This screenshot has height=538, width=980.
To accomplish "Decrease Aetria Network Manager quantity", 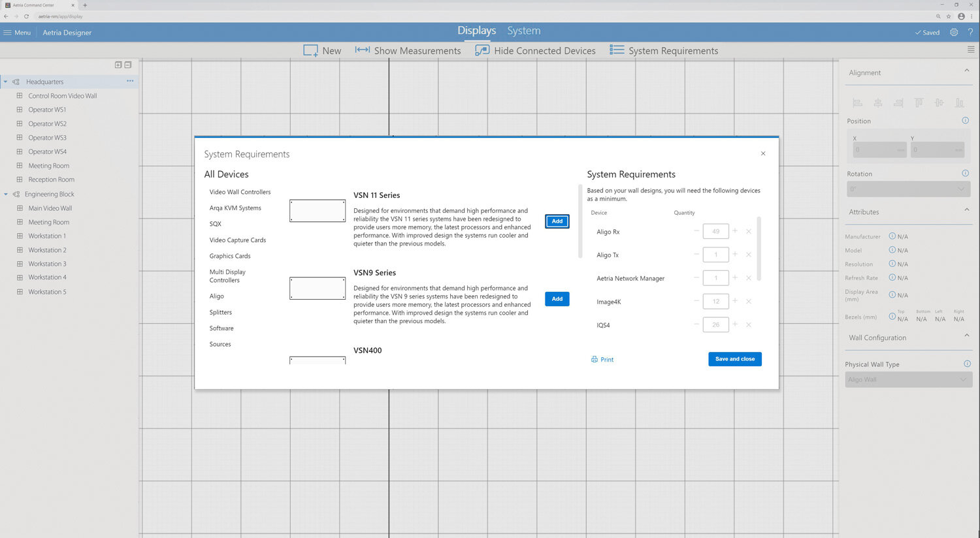I will pyautogui.click(x=696, y=278).
